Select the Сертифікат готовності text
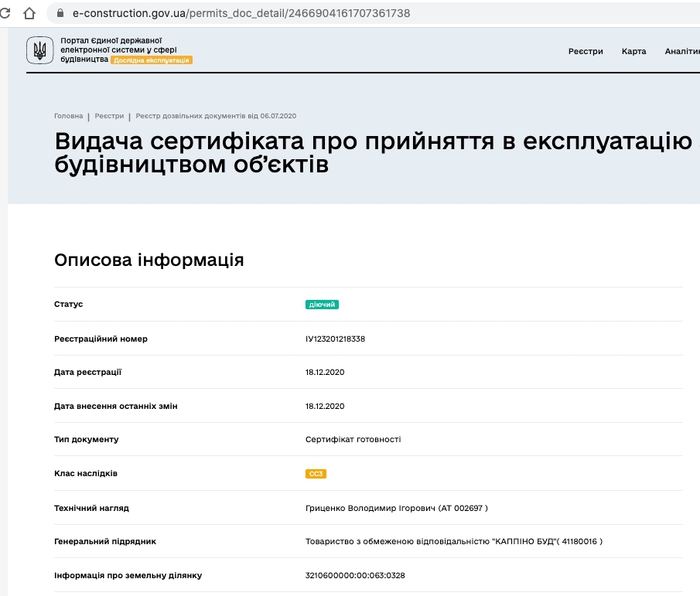 pos(353,439)
